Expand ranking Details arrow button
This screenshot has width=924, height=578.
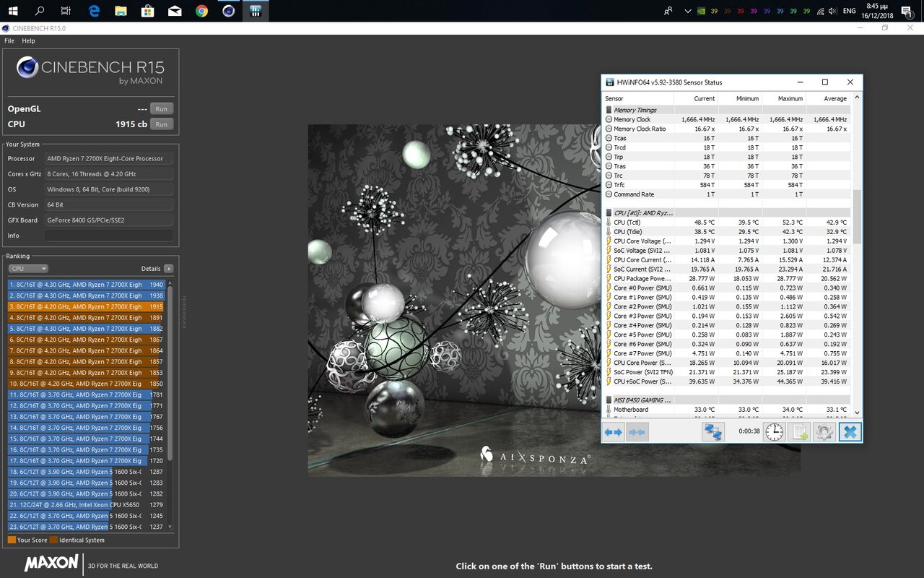pyautogui.click(x=169, y=268)
